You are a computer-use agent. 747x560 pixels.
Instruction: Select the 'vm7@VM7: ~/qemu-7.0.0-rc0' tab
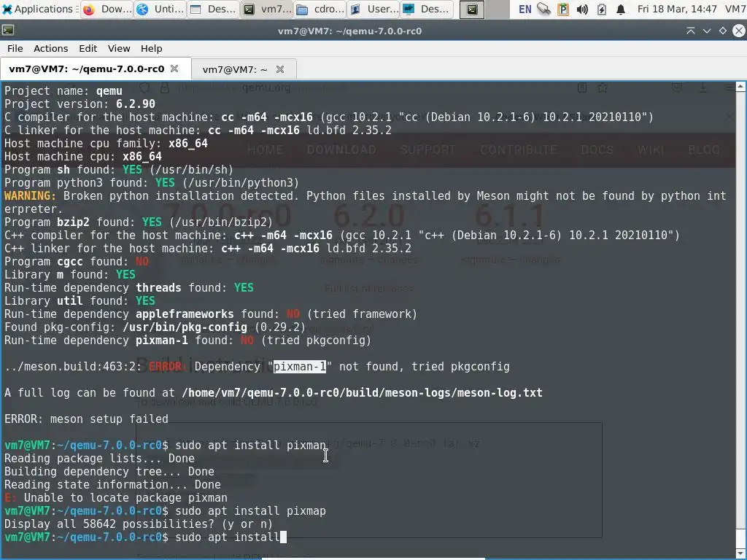point(87,69)
